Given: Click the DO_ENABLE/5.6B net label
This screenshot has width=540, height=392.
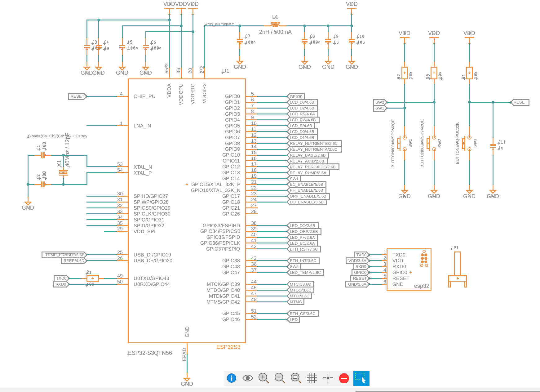Looking at the screenshot, I should pos(307,202).
